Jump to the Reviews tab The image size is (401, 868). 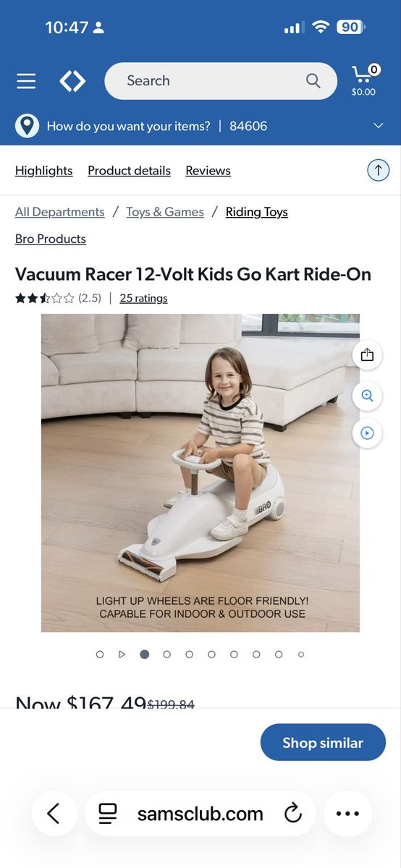208,171
